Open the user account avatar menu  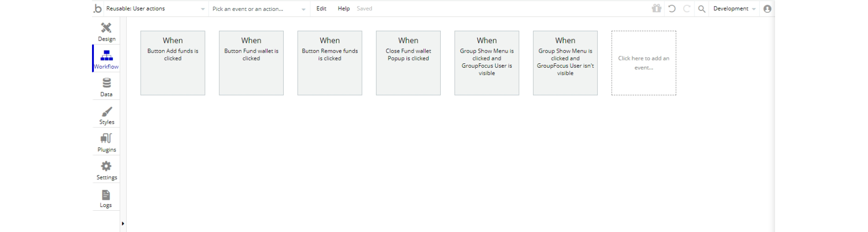point(767,9)
